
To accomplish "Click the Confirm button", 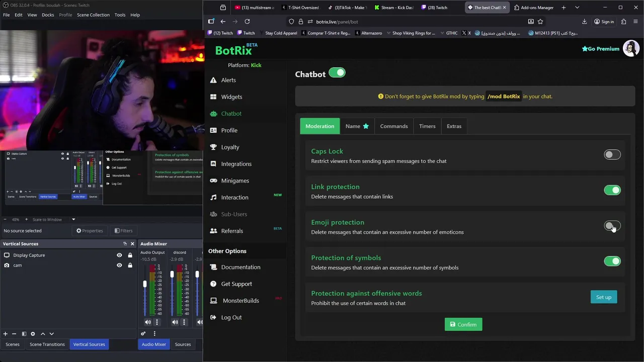I will [x=463, y=324].
